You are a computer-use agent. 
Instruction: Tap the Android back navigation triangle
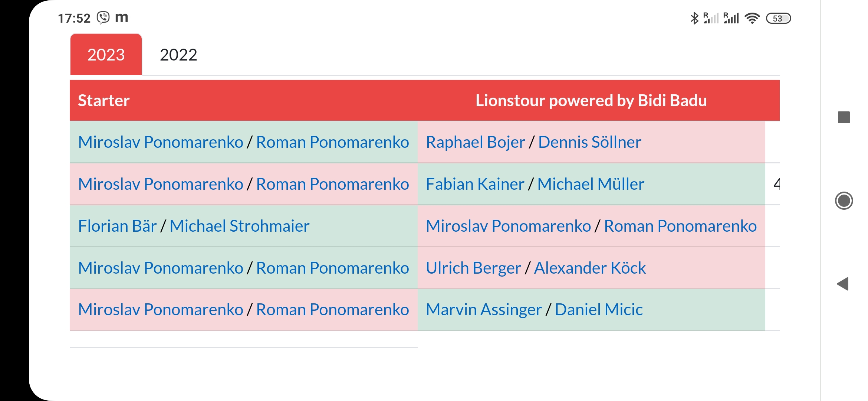[843, 284]
